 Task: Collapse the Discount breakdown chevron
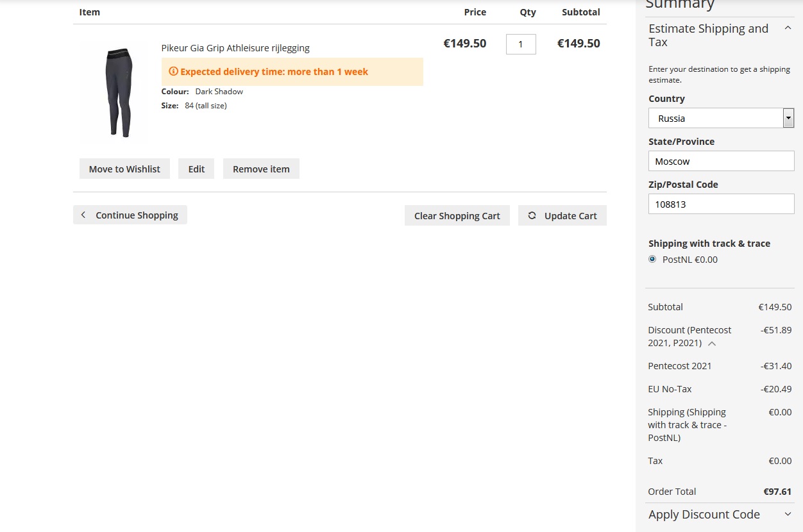click(711, 344)
